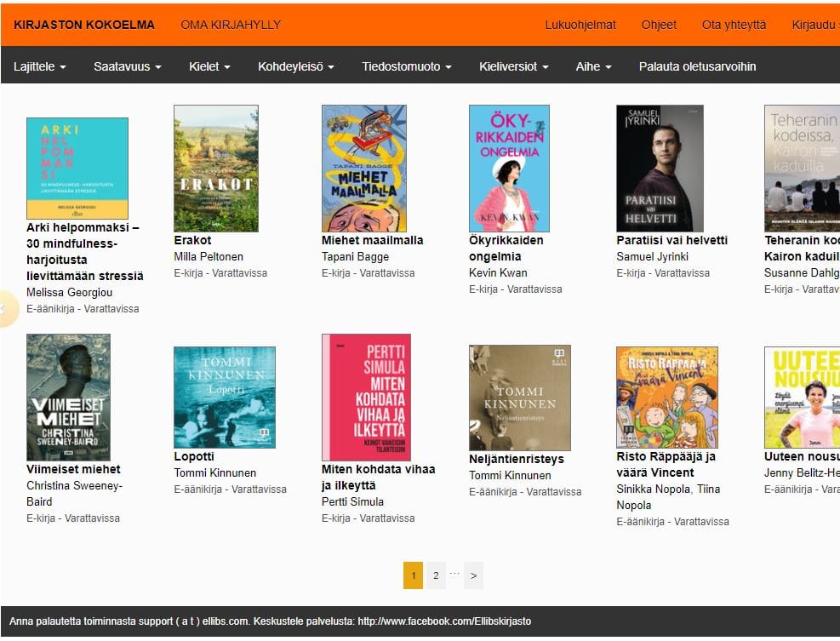Expand the Lajittele sort dropdown
Image resolution: width=840 pixels, height=641 pixels.
pos(40,66)
